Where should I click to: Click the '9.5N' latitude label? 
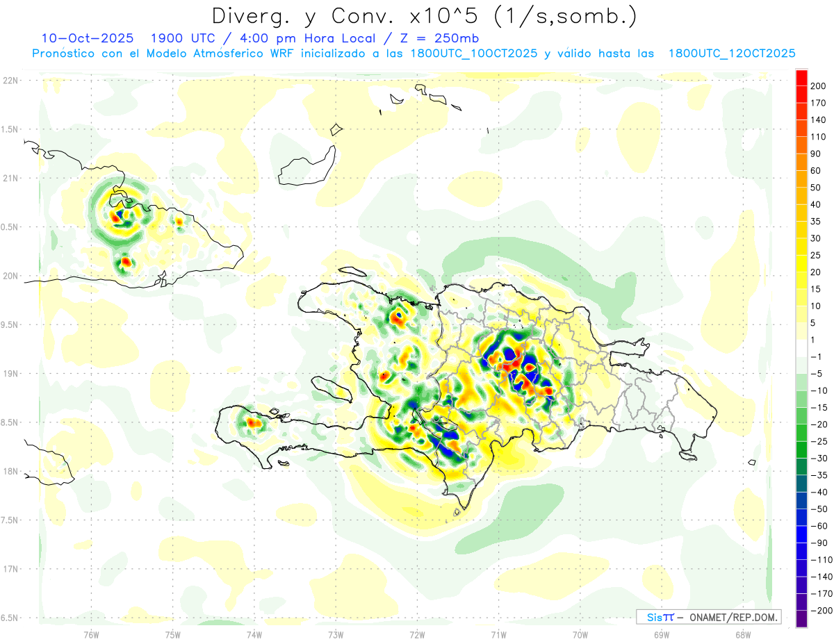pos(10,324)
